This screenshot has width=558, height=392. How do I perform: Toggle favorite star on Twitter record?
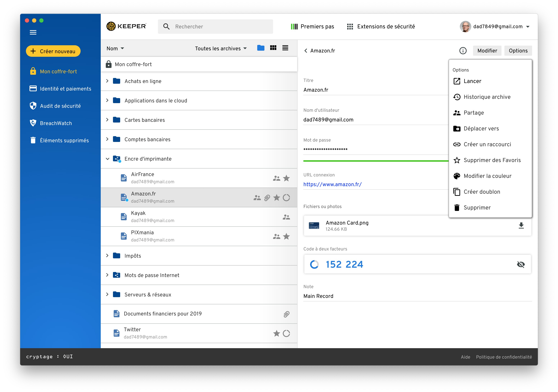point(276,333)
